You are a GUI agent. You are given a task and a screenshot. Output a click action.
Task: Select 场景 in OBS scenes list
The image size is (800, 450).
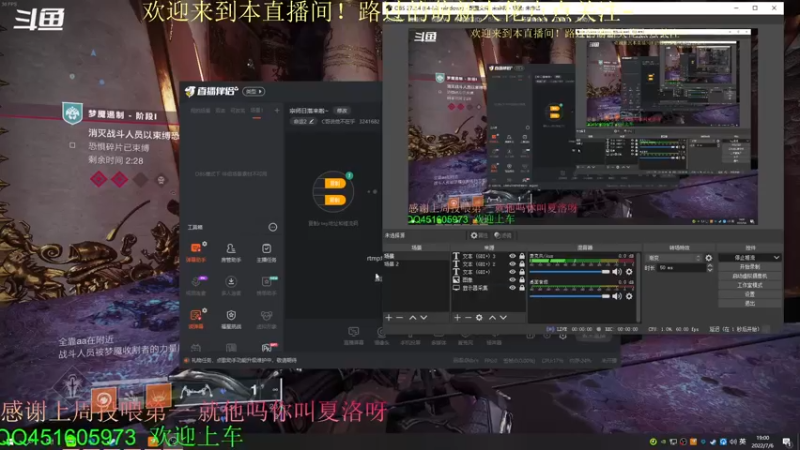[416, 256]
